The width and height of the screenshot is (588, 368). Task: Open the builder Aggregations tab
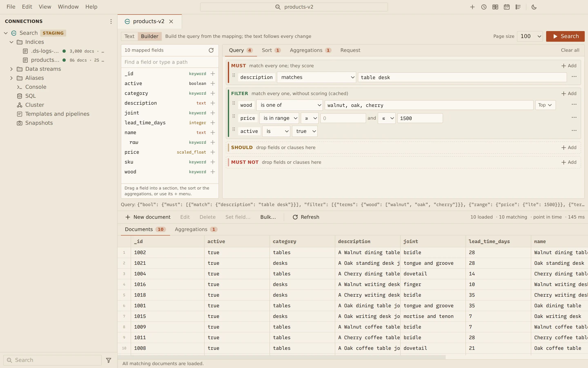(x=310, y=50)
